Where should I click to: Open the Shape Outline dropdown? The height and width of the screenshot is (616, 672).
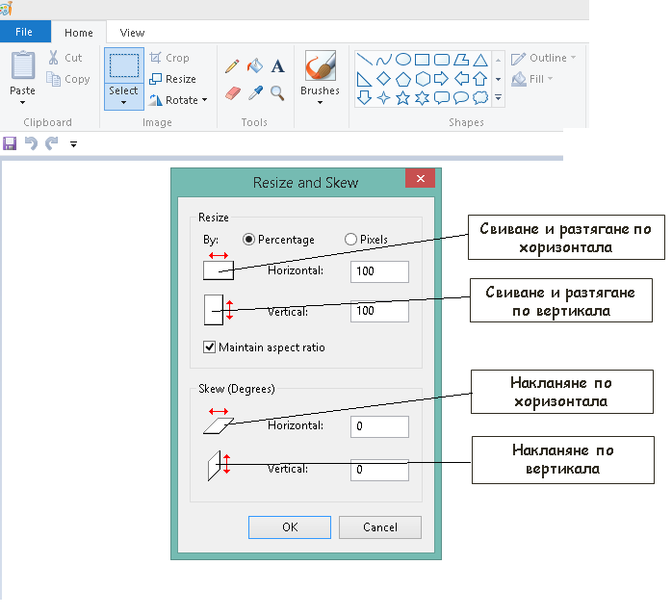[x=544, y=58]
